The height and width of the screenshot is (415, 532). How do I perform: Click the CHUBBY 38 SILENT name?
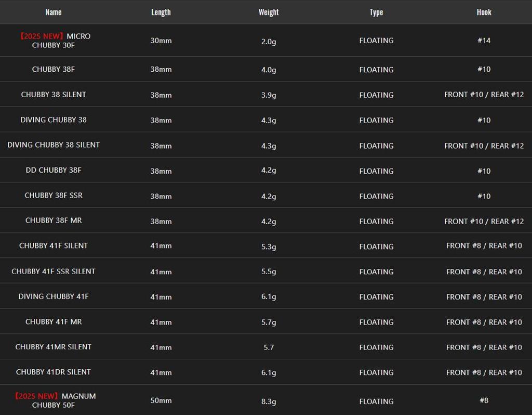[54, 95]
